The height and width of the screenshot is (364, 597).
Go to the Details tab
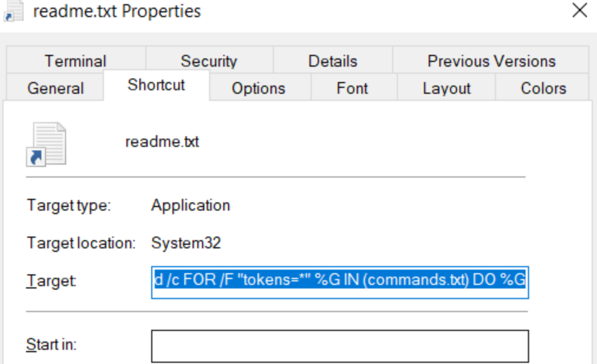click(x=332, y=61)
